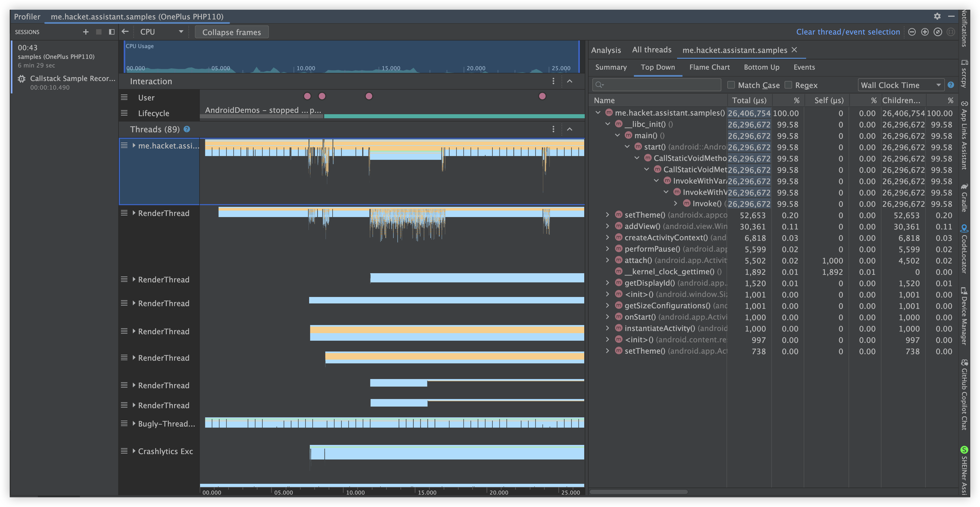980x507 pixels.
Task: Open profiler settings gear icon
Action: pos(937,16)
